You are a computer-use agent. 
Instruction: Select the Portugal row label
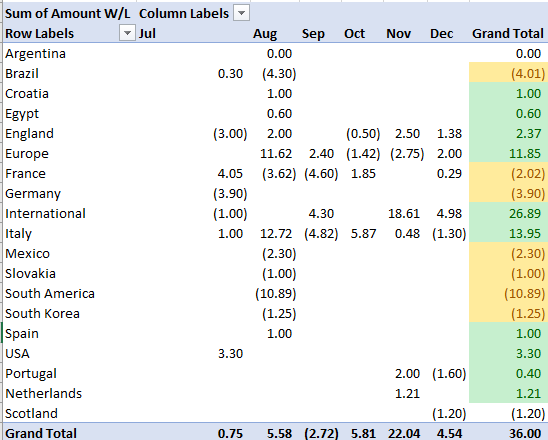click(31, 373)
